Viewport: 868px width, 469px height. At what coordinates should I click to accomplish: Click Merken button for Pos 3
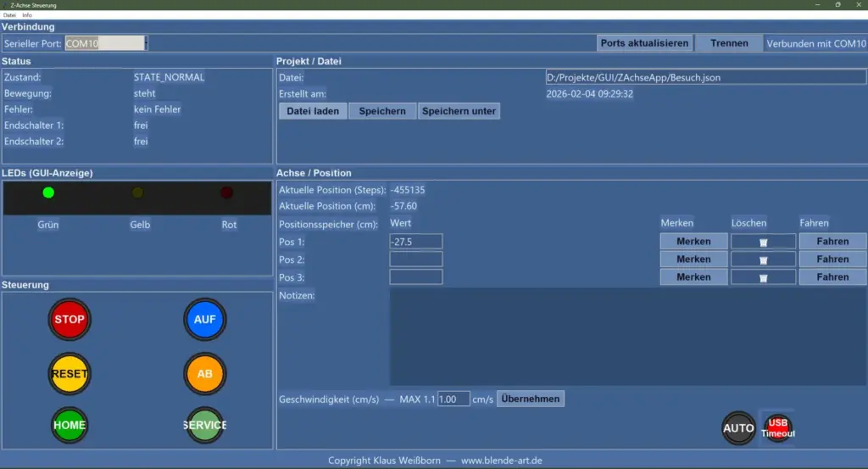pos(693,276)
